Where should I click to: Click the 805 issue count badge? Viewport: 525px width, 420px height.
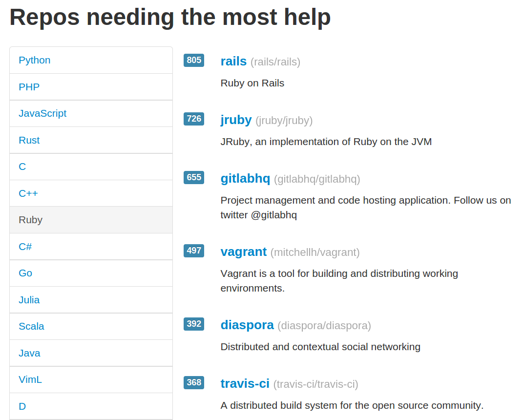click(x=194, y=60)
